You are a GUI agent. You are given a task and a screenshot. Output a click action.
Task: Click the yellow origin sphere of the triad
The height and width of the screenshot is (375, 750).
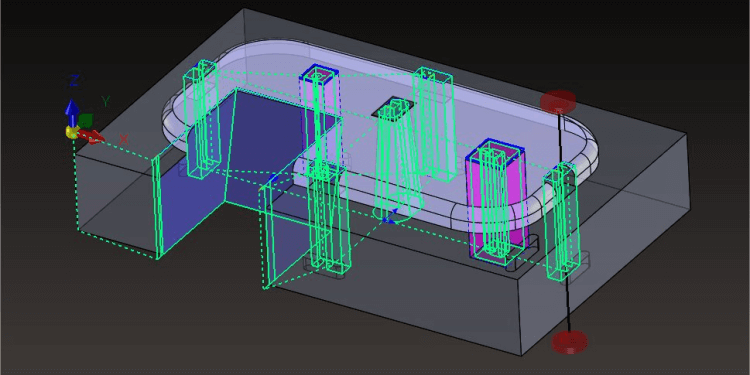coord(72,132)
